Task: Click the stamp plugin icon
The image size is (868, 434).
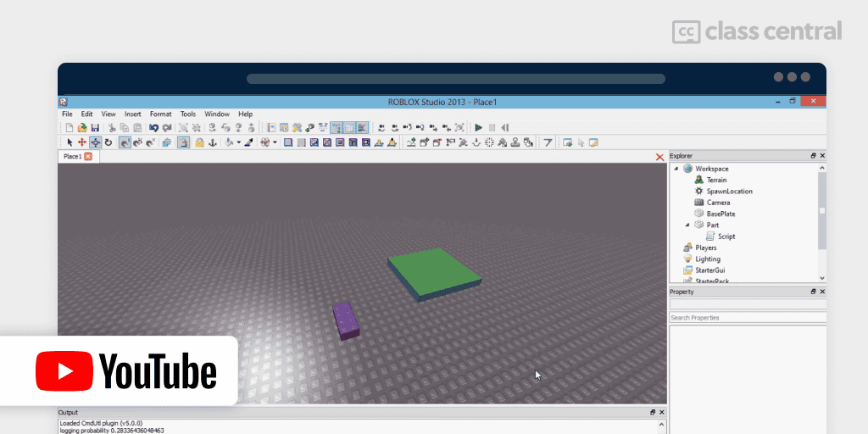Action: click(515, 142)
